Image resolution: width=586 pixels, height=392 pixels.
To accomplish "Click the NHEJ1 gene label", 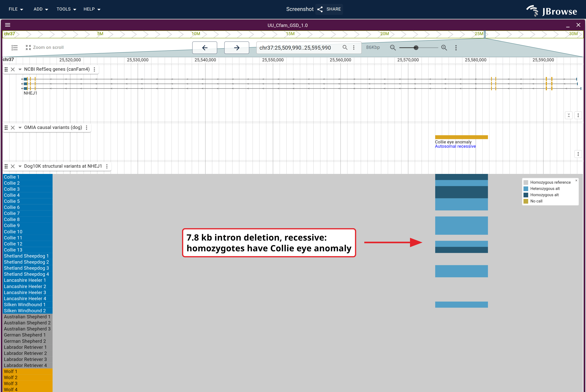I will [30, 93].
